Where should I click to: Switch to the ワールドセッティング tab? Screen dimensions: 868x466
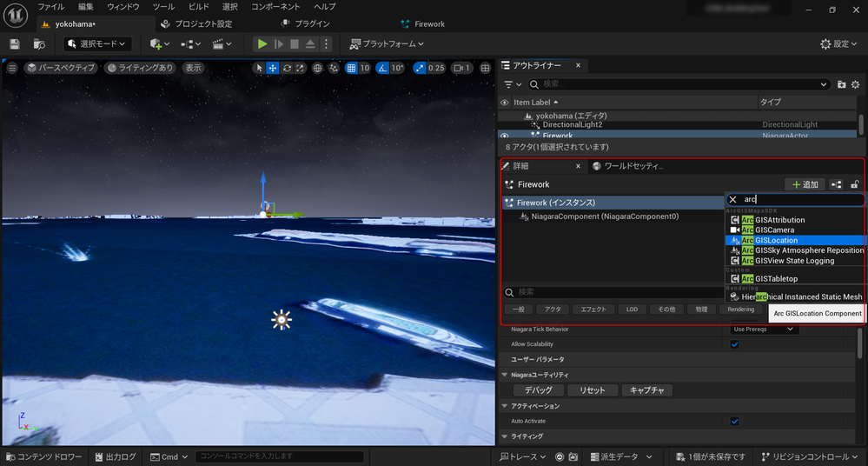(x=627, y=166)
